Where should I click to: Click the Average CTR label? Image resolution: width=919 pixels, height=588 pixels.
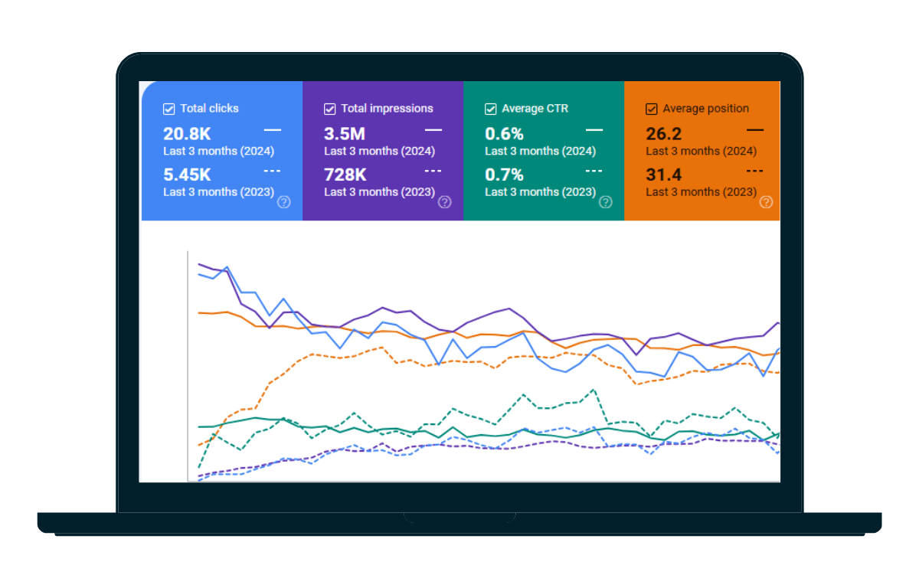pyautogui.click(x=535, y=109)
